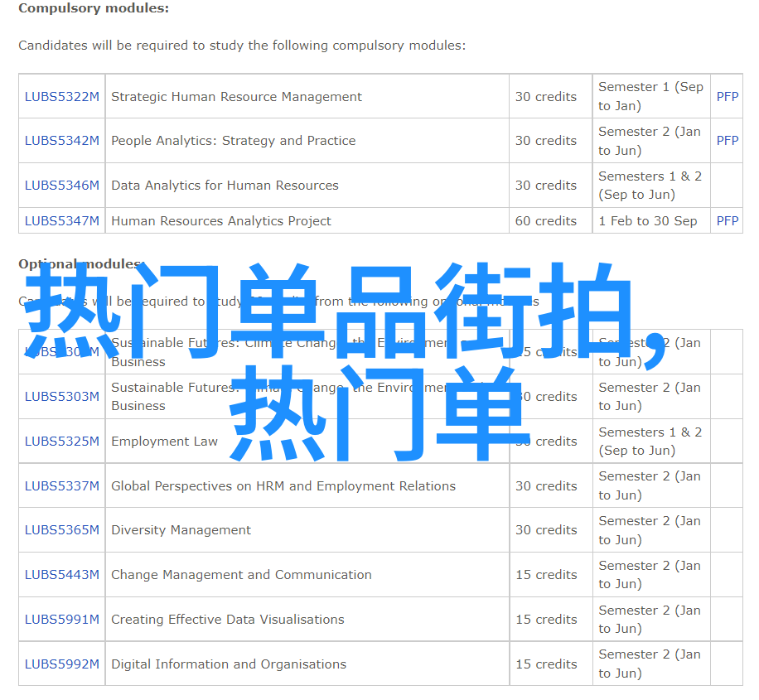The height and width of the screenshot is (700, 759).
Task: Open the LUBS5337M module link
Action: (61, 486)
